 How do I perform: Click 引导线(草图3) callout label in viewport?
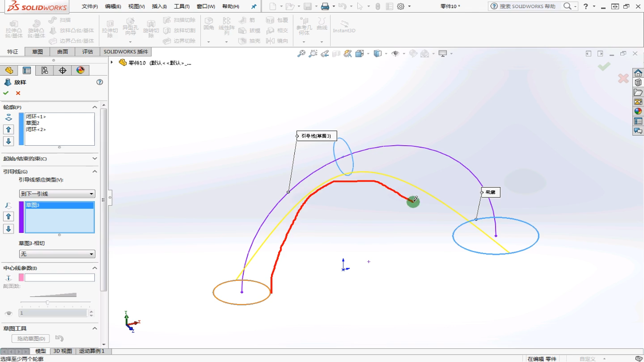coord(316,136)
